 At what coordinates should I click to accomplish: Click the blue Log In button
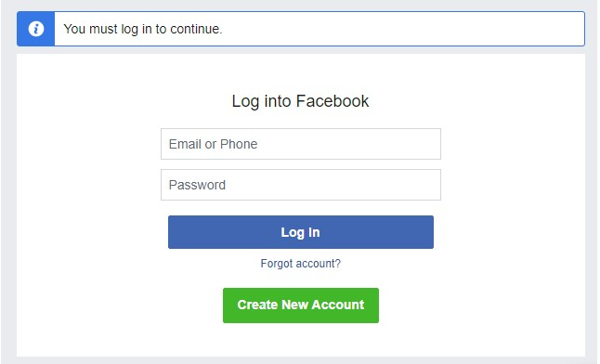(301, 232)
